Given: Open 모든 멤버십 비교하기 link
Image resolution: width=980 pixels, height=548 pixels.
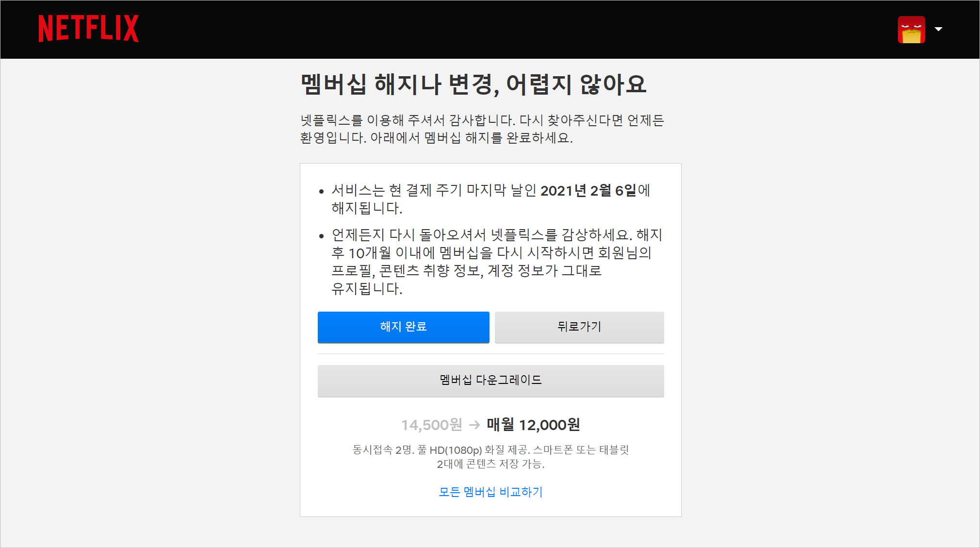Looking at the screenshot, I should pyautogui.click(x=490, y=492).
